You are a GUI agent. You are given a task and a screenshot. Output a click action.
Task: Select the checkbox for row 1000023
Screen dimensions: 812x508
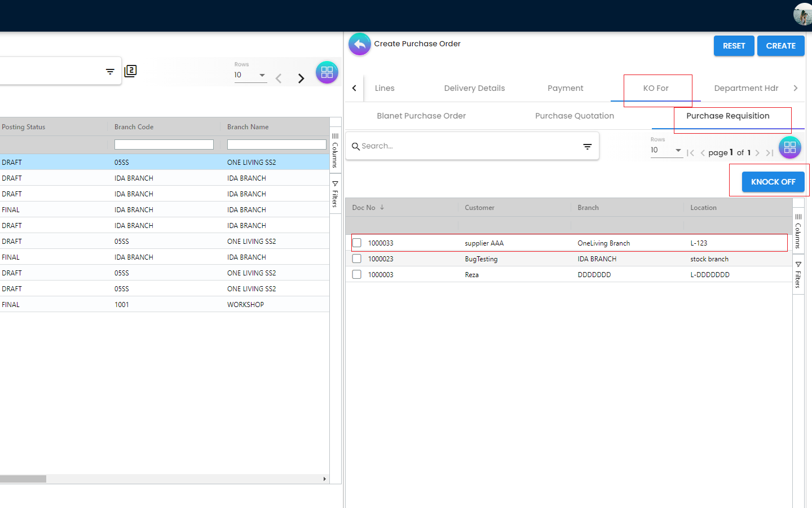(x=357, y=259)
